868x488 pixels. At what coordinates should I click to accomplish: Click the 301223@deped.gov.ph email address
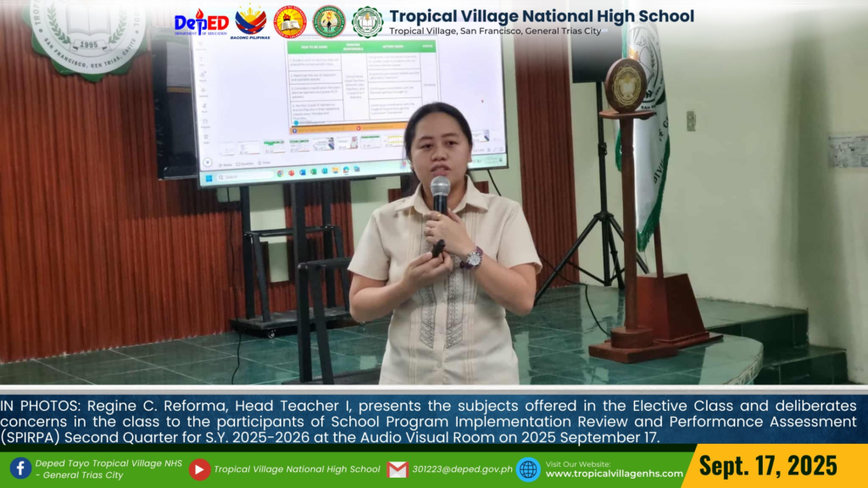(x=462, y=469)
